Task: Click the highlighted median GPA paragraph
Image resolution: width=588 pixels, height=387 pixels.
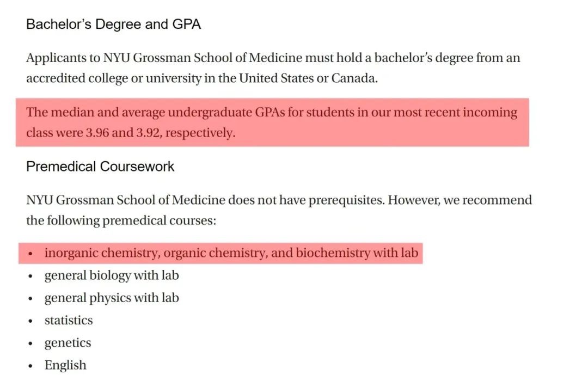Action: coord(272,122)
